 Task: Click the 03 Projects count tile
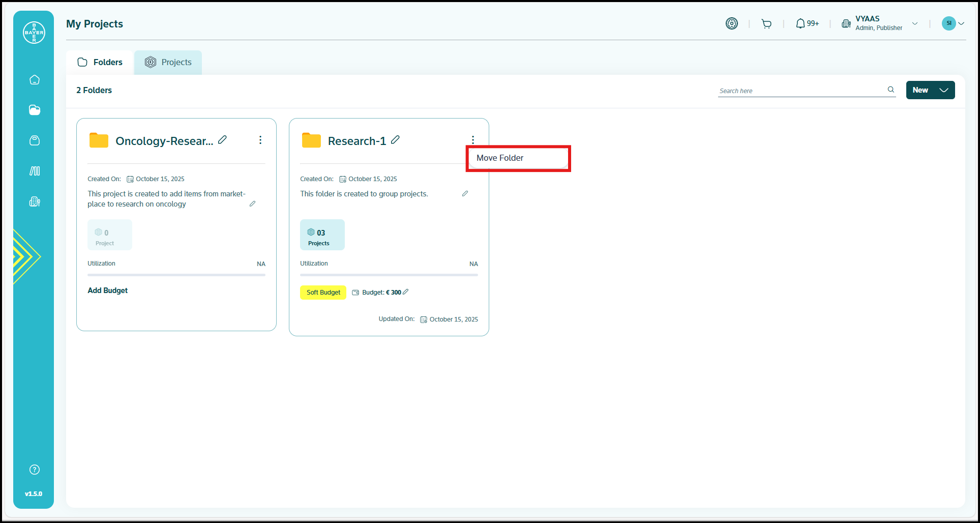[322, 235]
